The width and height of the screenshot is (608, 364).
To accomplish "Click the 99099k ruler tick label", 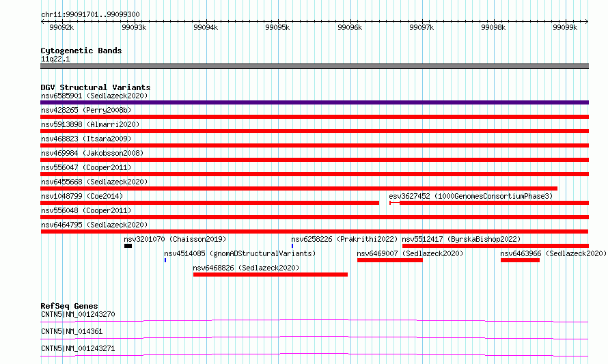I will [566, 27].
